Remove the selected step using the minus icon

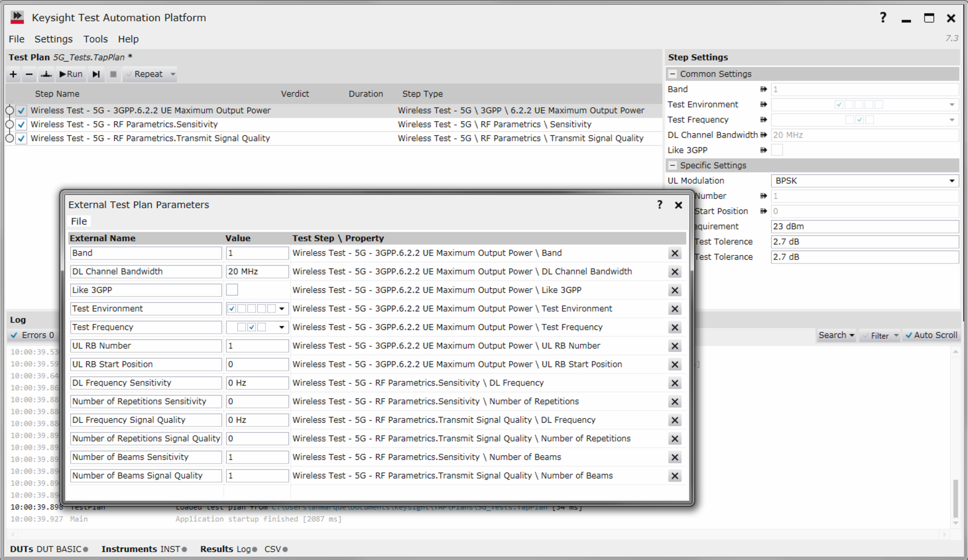[x=29, y=74]
